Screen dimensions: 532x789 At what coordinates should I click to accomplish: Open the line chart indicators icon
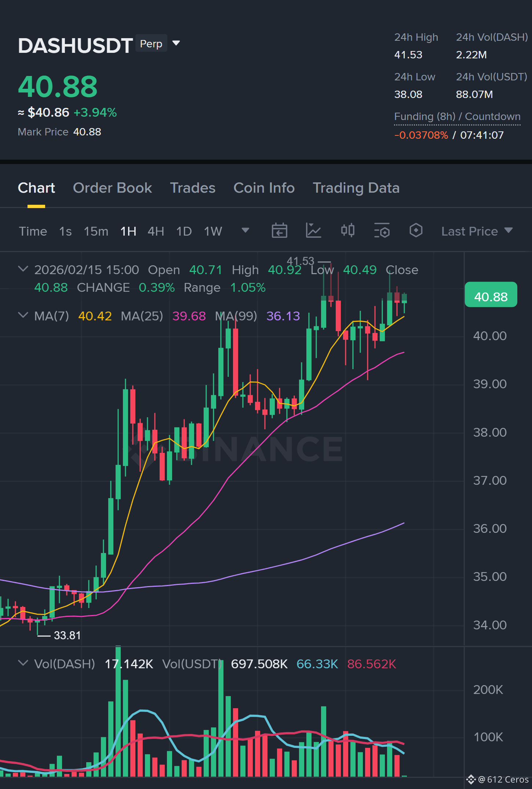[313, 231]
